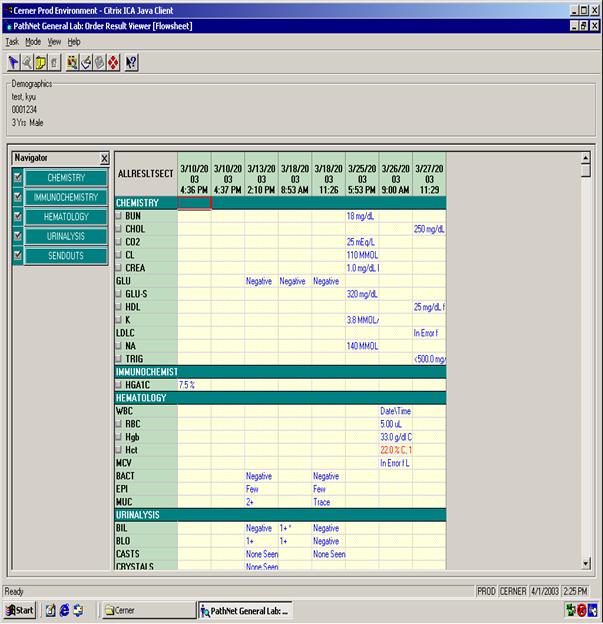Uncheck the HEMATOLOGY navigator checkbox

tap(18, 216)
